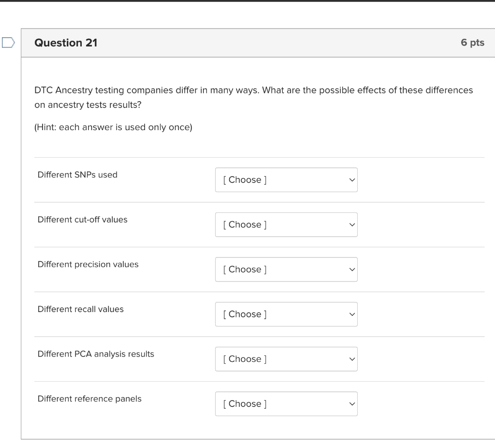Image resolution: width=495 pixels, height=448 pixels.
Task: Click the chevron arrow beside Different reference panels
Action: pyautogui.click(x=351, y=404)
